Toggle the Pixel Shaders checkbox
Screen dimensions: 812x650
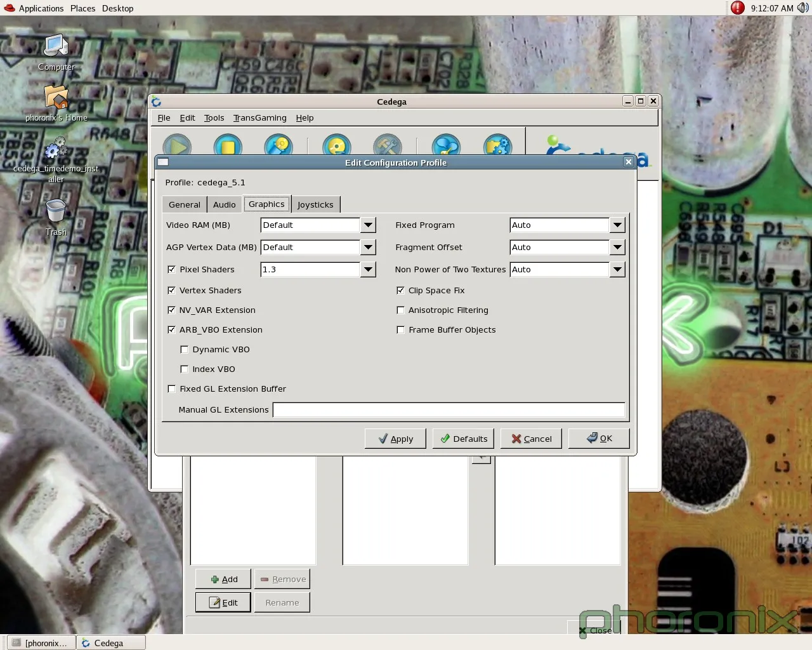tap(171, 269)
